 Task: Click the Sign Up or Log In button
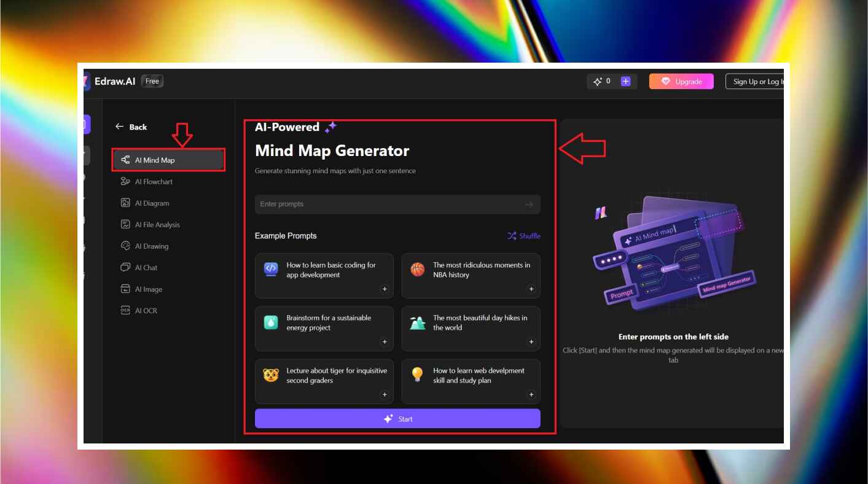755,82
